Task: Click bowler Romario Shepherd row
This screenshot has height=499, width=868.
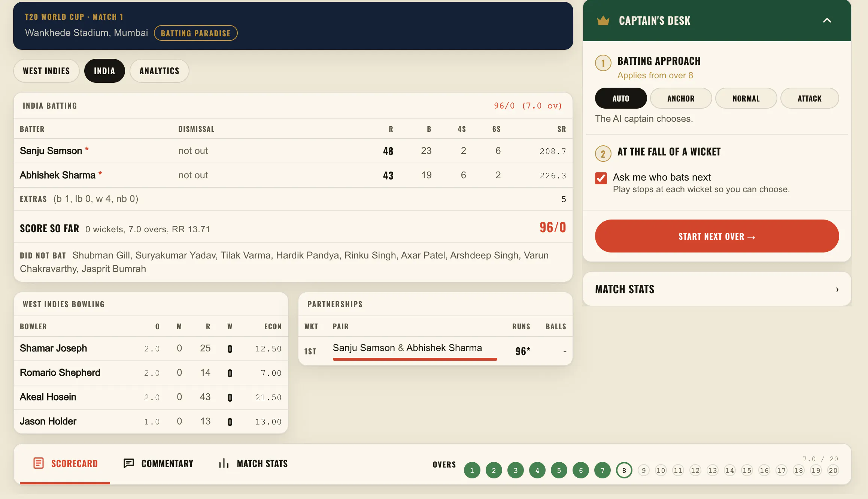Action: 151,373
